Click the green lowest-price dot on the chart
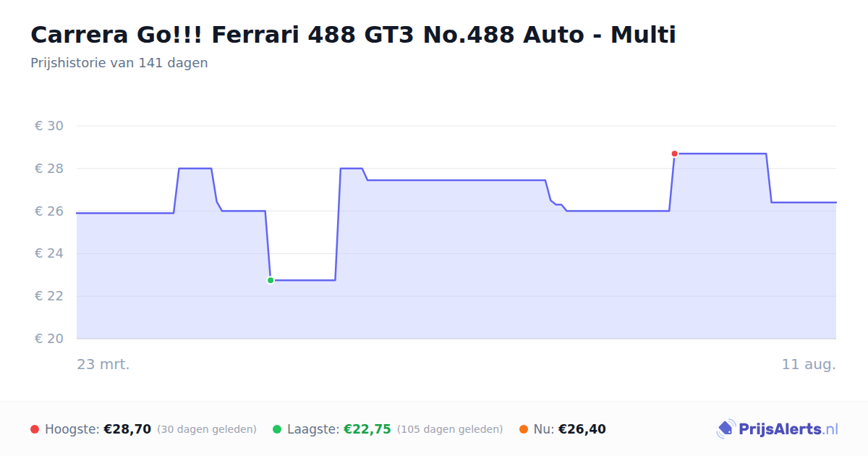 [x=271, y=280]
